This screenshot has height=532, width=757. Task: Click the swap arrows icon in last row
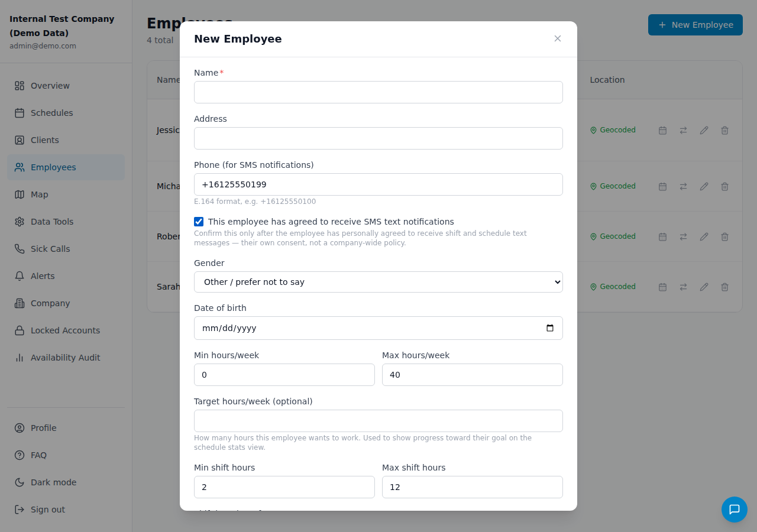pos(683,287)
